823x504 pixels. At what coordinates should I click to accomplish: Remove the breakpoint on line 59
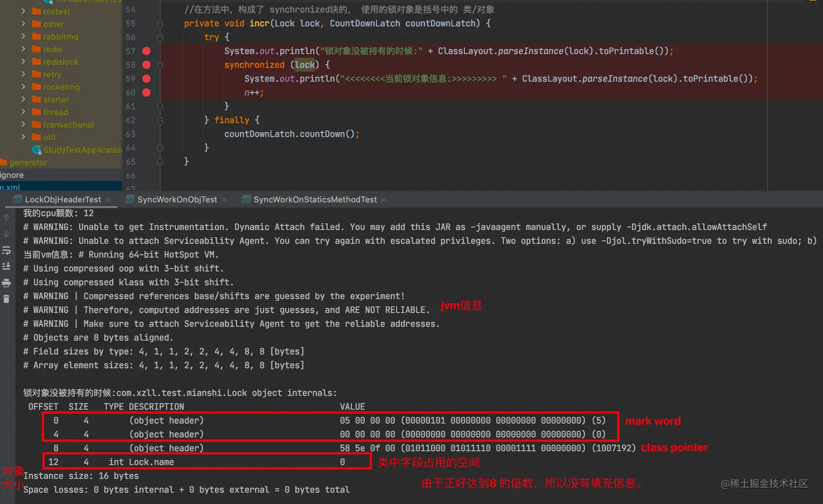[x=146, y=78]
